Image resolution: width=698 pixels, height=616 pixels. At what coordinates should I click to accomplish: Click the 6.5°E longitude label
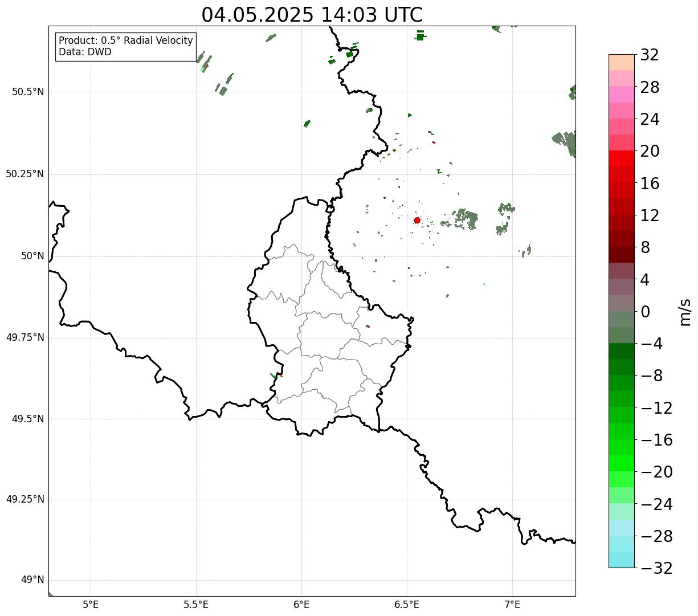click(407, 605)
